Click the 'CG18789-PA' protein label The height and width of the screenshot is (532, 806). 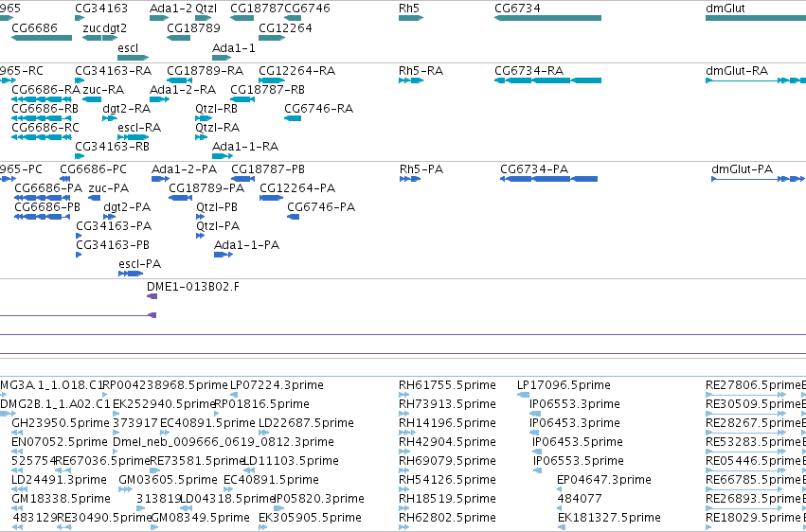click(206, 188)
